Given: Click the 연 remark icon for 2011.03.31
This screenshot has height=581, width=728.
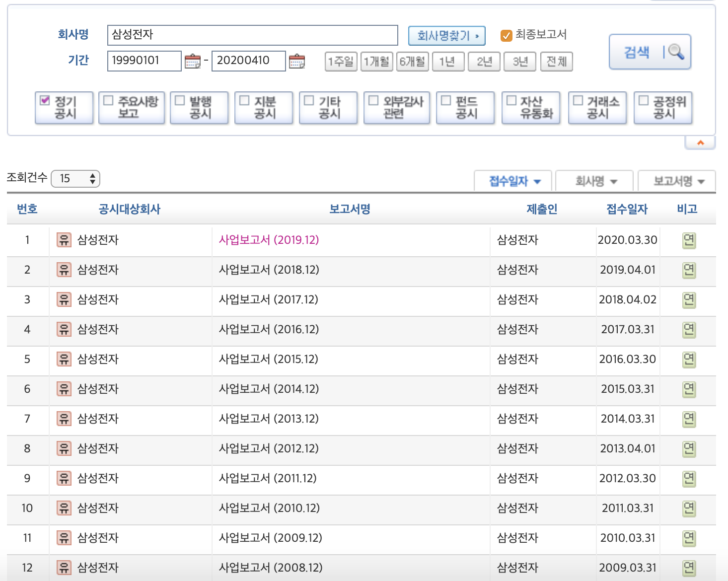Looking at the screenshot, I should tap(689, 508).
